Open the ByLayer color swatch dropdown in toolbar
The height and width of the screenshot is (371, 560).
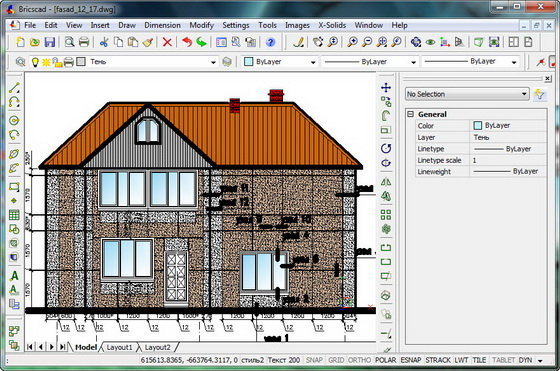pyautogui.click(x=280, y=62)
